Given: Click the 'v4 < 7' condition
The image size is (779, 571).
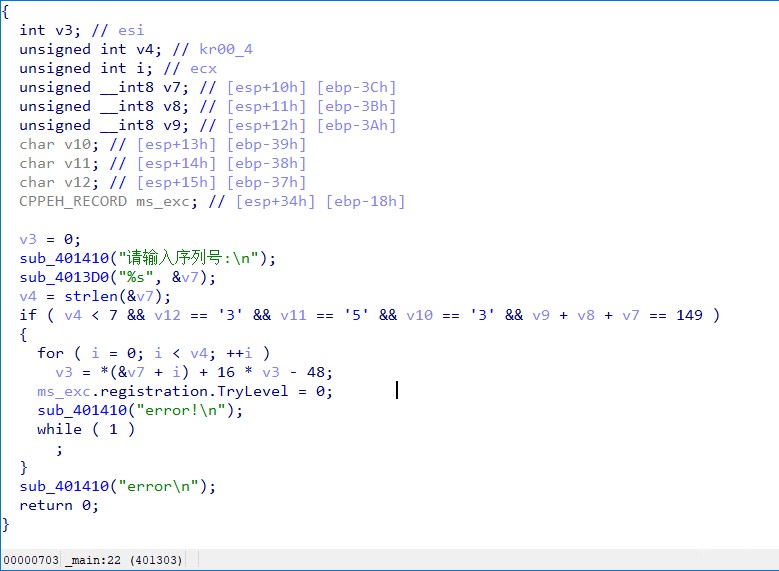Looking at the screenshot, I should click(x=91, y=315).
